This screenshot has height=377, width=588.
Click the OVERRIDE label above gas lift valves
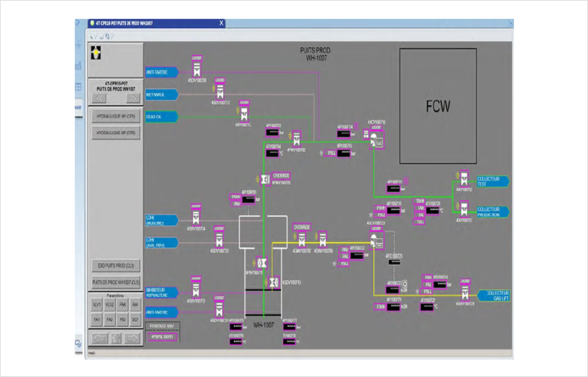click(x=302, y=227)
